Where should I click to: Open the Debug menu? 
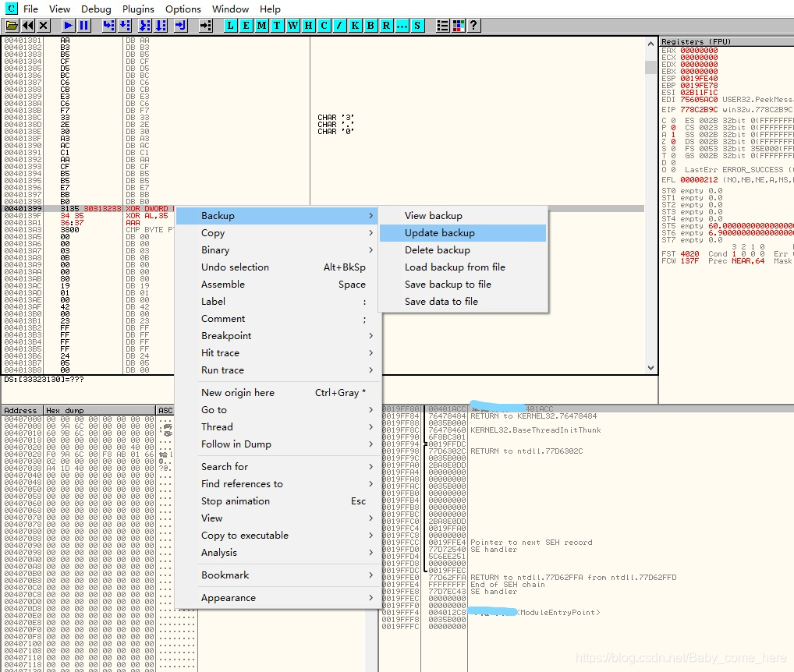coord(96,9)
